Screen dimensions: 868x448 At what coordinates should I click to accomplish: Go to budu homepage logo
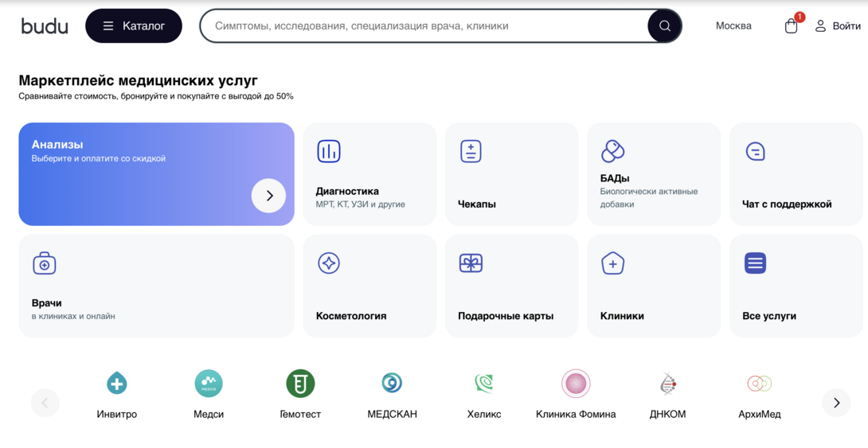point(45,26)
